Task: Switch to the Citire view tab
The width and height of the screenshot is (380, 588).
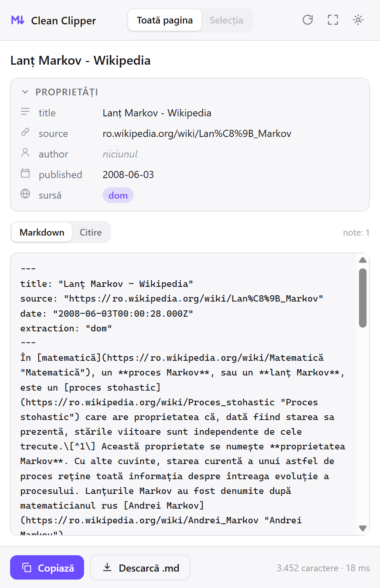Action: pyautogui.click(x=91, y=232)
